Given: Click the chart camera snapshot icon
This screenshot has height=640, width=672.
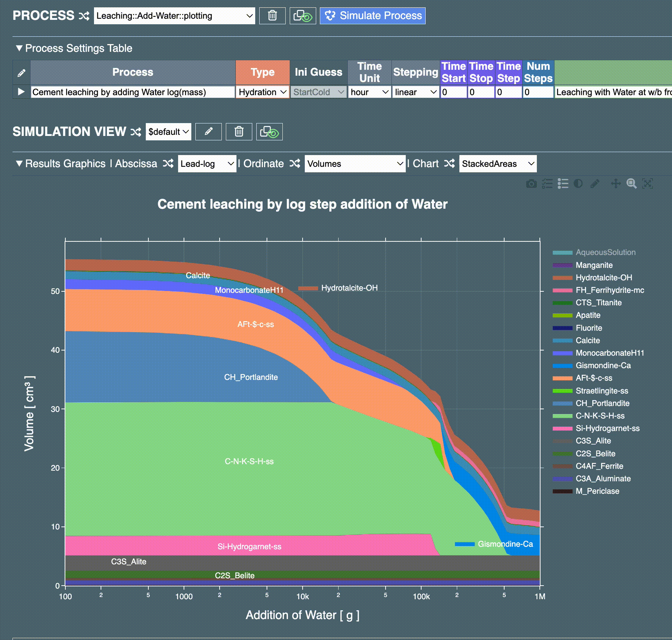Looking at the screenshot, I should pyautogui.click(x=531, y=184).
